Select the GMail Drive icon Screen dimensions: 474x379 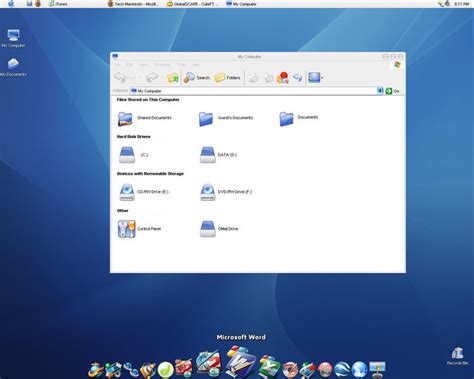[208, 229]
